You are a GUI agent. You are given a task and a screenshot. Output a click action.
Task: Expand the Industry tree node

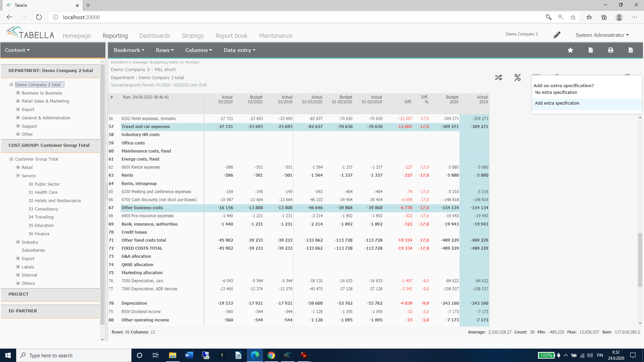tap(18, 242)
